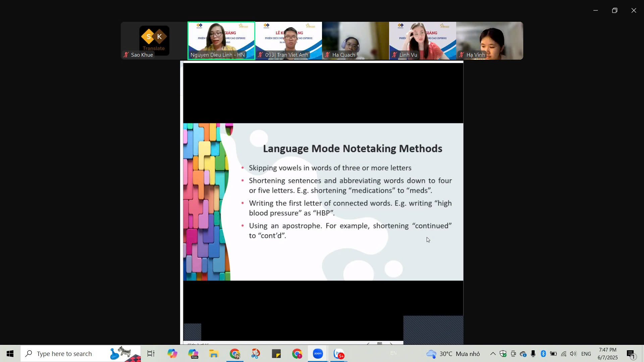644x362 pixels.
Task: Switch to Chrome with avatar profile in taskbar
Action: [x=235, y=354]
